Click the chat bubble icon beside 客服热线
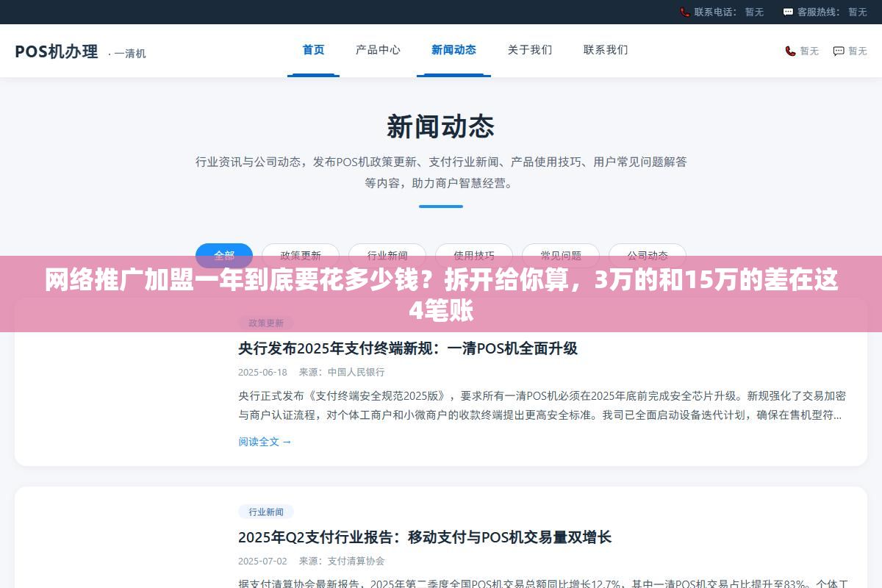Viewport: 882px width, 588px height. pos(788,12)
